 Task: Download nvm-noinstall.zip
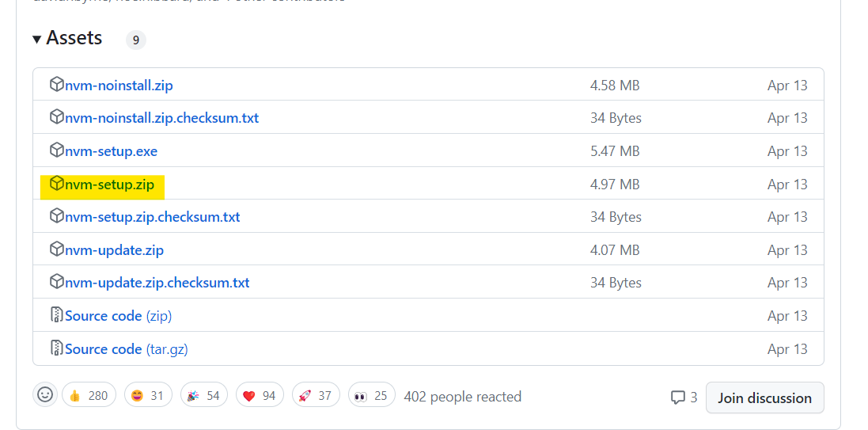pos(119,86)
